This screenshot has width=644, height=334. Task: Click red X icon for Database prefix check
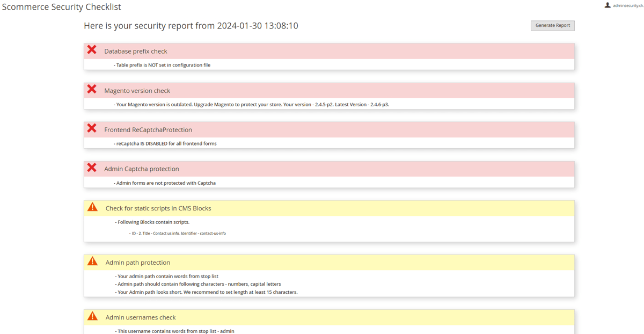[92, 50]
